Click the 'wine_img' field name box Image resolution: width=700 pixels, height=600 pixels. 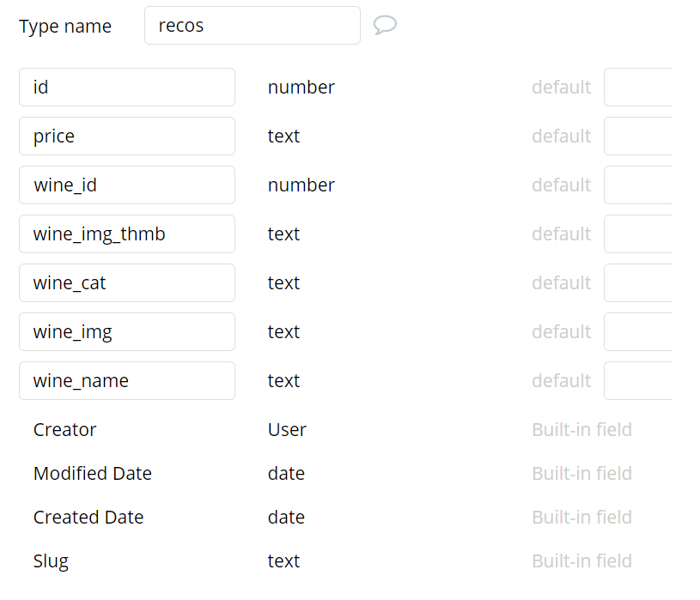pyautogui.click(x=127, y=332)
